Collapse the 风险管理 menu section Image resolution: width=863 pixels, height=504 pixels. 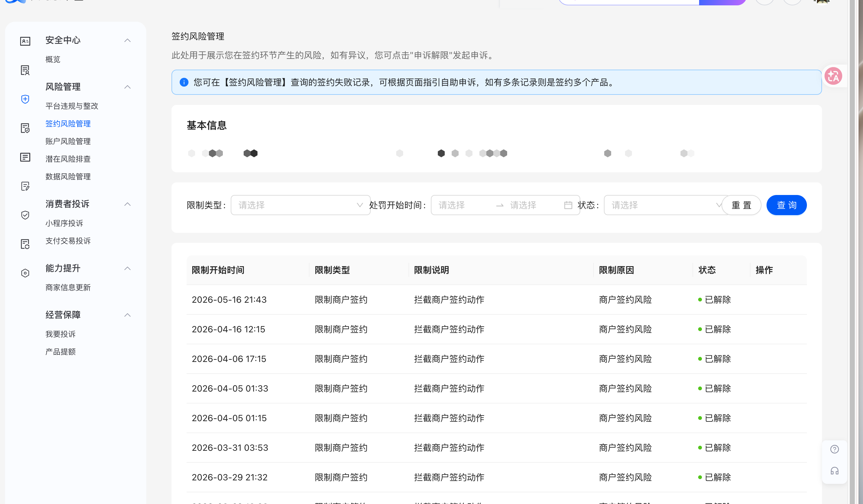[127, 87]
